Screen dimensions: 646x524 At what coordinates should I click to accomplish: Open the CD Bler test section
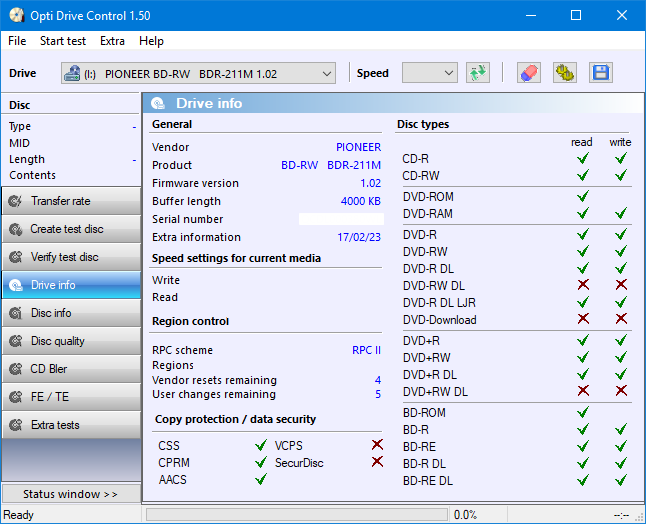point(71,369)
